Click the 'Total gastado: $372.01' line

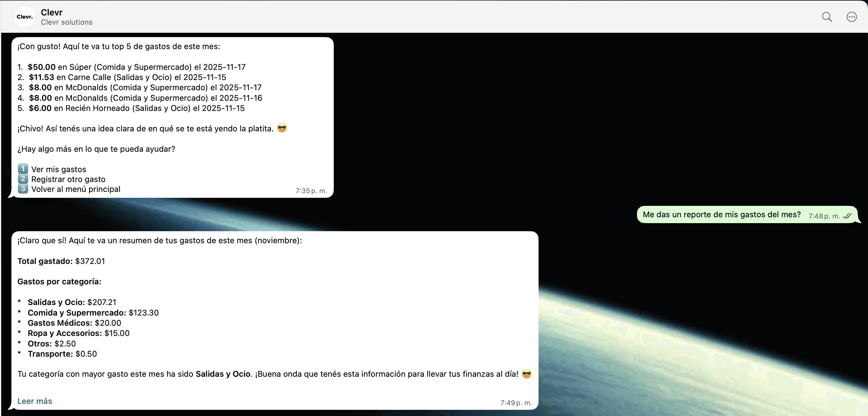pyautogui.click(x=61, y=261)
